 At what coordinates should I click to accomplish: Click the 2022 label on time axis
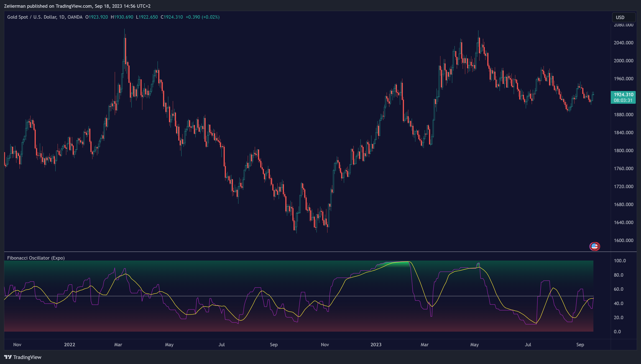(x=69, y=344)
